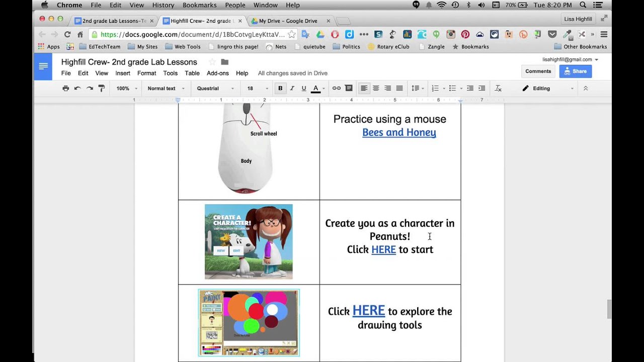This screenshot has width=644, height=362.
Task: Click the Clear formatting icon
Action: click(498, 88)
